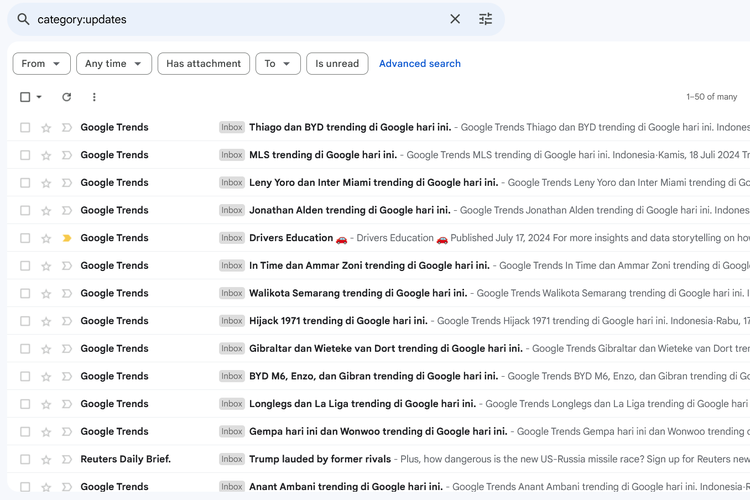Image resolution: width=750 pixels, height=500 pixels.
Task: Star the Drivers Education email
Action: (x=46, y=239)
